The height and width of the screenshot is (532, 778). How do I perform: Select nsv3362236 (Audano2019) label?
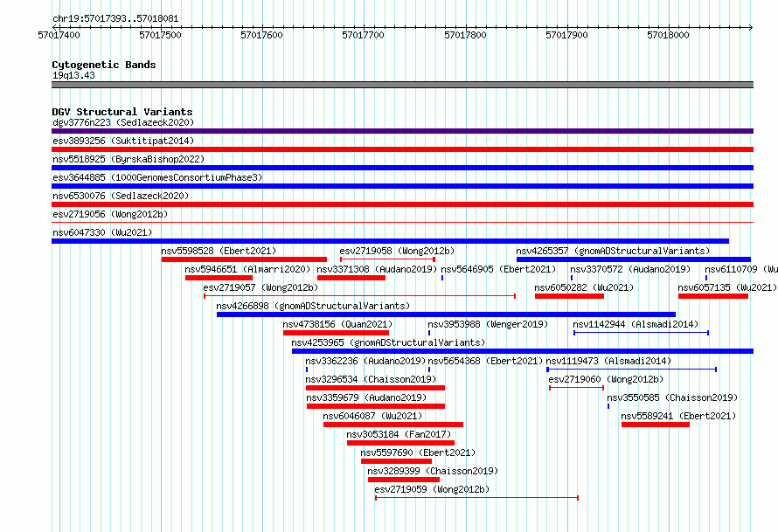click(x=365, y=361)
